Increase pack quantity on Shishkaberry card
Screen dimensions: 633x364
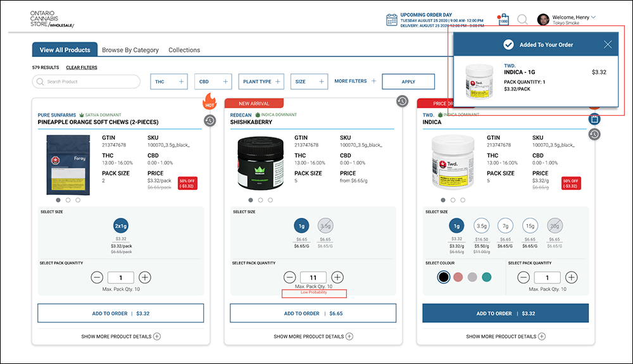coord(337,277)
